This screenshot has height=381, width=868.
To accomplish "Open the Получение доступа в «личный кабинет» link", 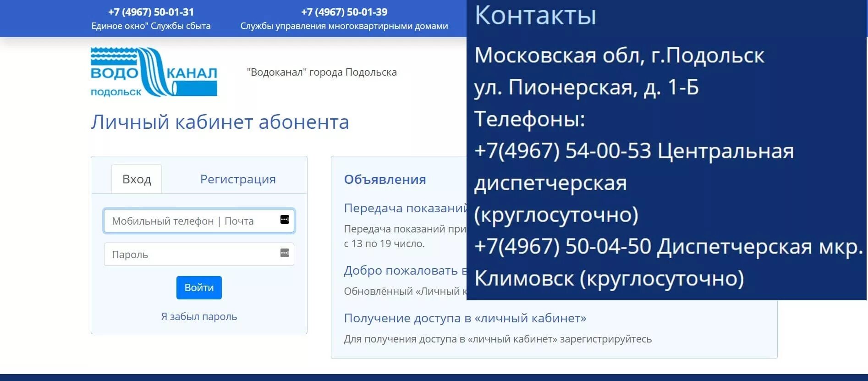I will (465, 318).
